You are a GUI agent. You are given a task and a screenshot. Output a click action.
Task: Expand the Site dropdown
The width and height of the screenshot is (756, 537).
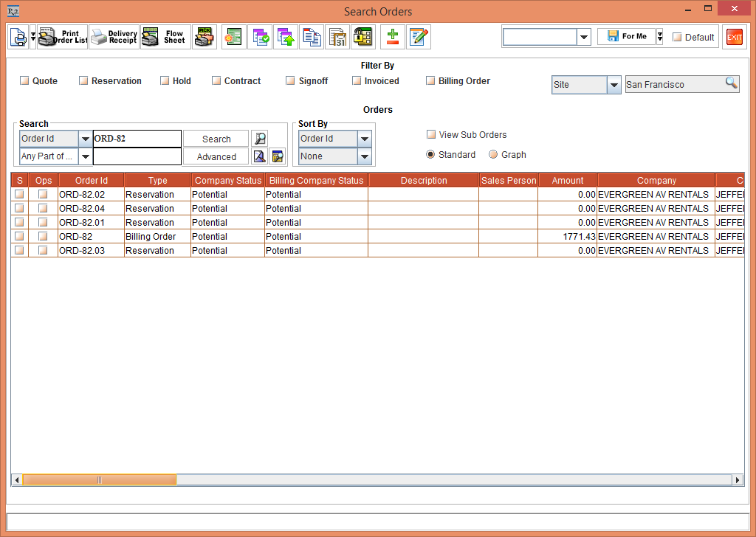click(614, 85)
